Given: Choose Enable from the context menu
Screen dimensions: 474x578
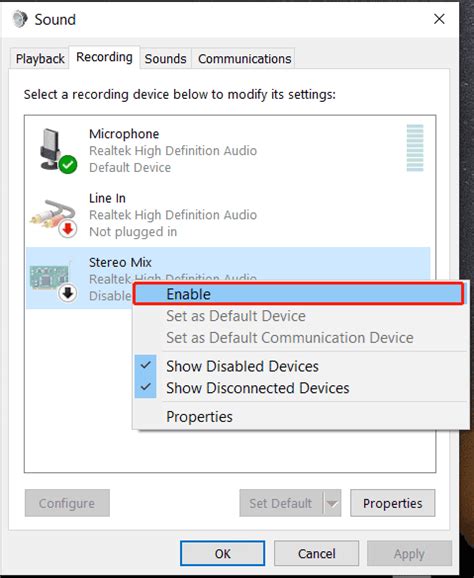Looking at the screenshot, I should click(x=298, y=294).
